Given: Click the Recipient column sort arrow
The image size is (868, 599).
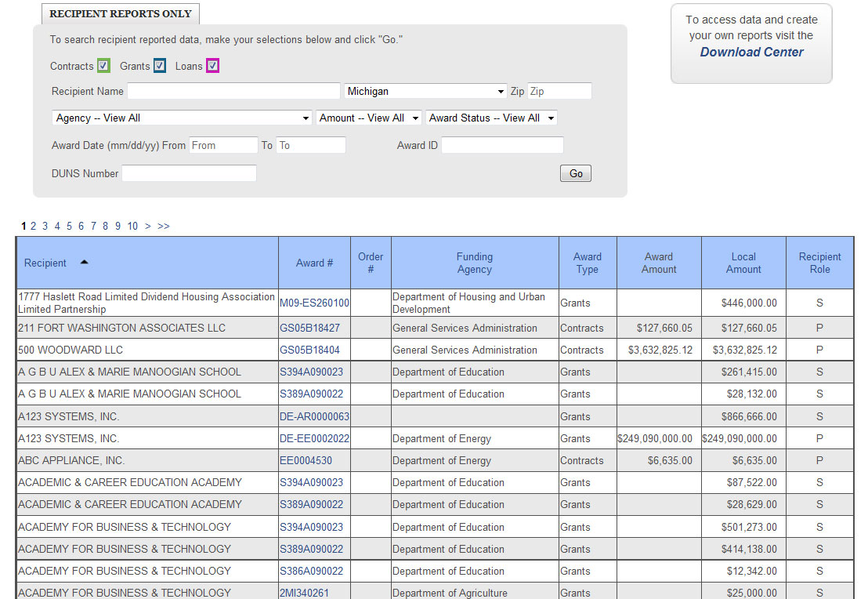Looking at the screenshot, I should (85, 263).
